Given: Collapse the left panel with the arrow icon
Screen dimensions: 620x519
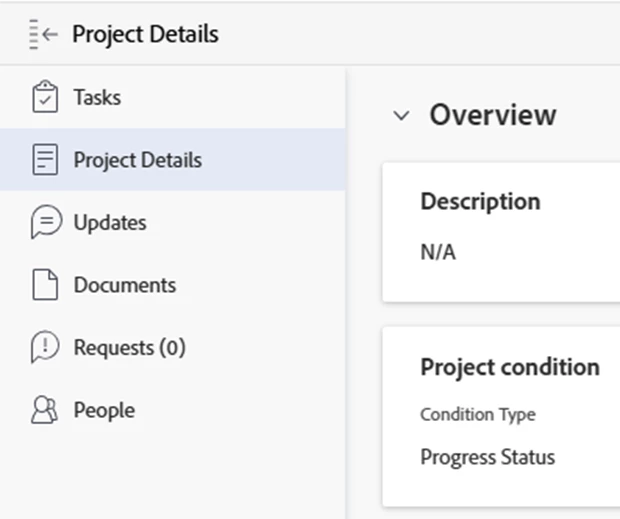Looking at the screenshot, I should click(x=44, y=34).
